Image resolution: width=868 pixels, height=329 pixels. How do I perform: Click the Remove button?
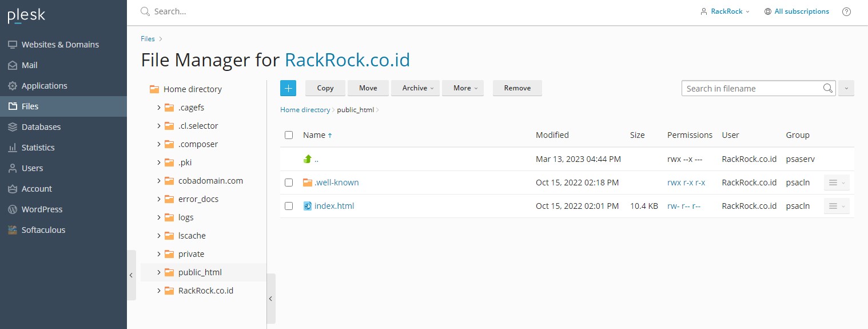517,88
